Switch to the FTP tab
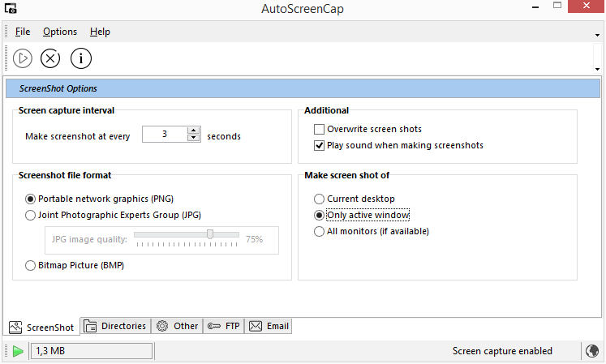 [x=223, y=326]
